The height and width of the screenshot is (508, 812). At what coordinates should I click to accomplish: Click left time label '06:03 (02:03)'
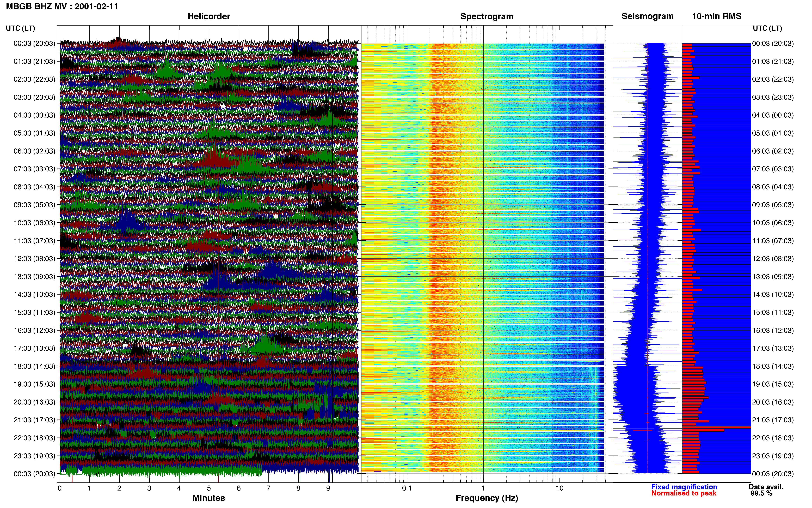(34, 151)
